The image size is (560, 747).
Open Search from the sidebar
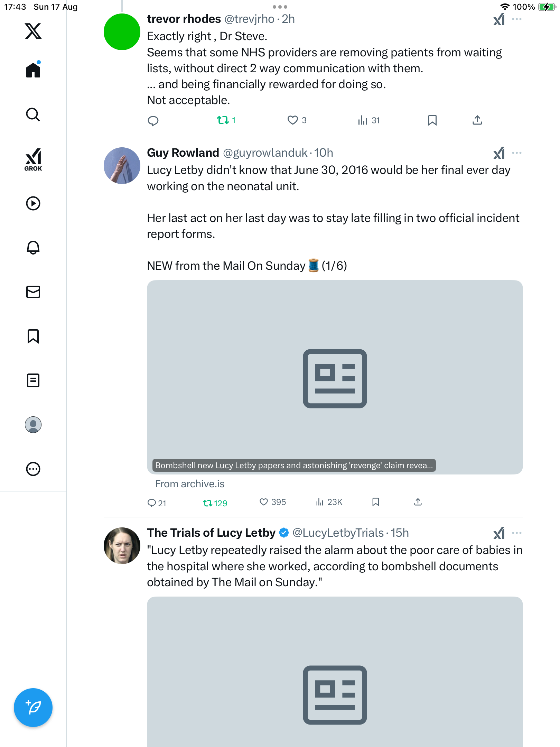(33, 115)
